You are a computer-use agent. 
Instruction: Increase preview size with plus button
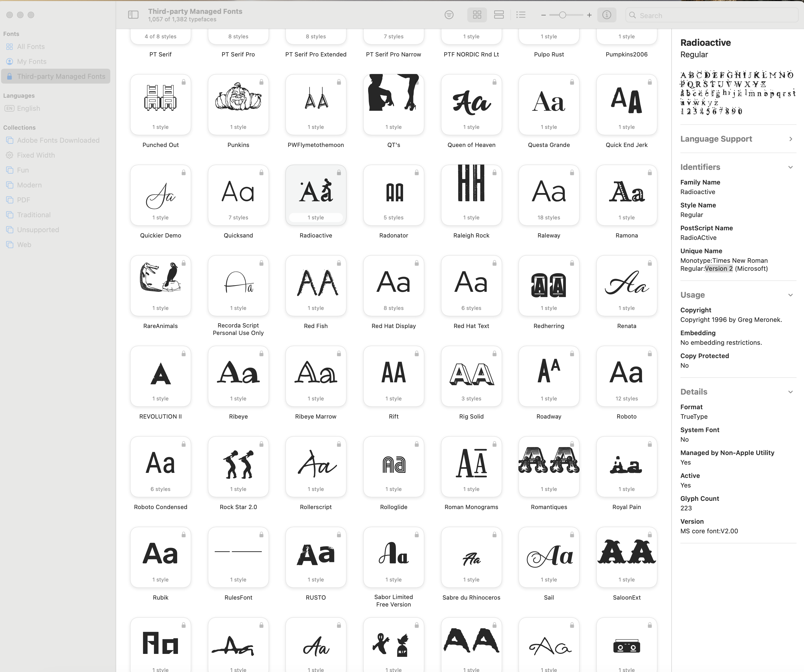pyautogui.click(x=589, y=15)
